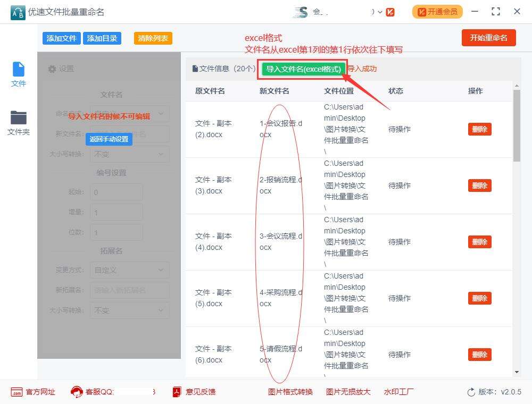Click the 官方网址 website icon
Screen dimensions: 532x404
16,392
